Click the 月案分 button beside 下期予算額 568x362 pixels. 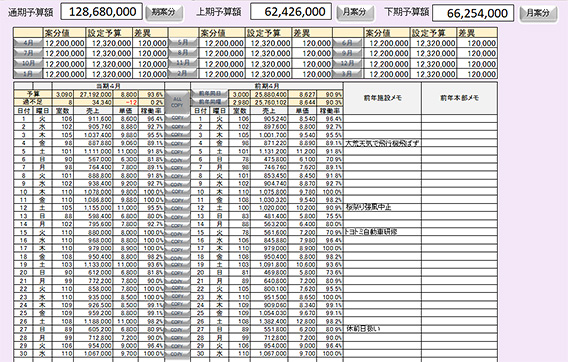coord(538,13)
